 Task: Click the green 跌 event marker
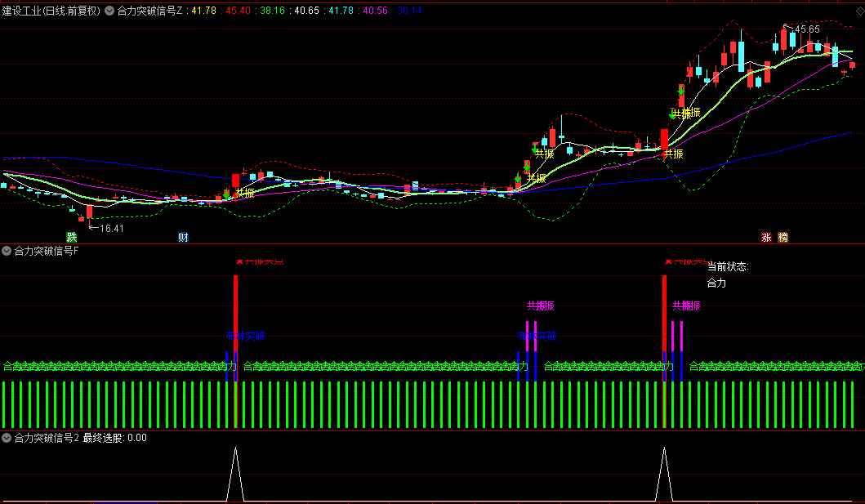(x=72, y=237)
